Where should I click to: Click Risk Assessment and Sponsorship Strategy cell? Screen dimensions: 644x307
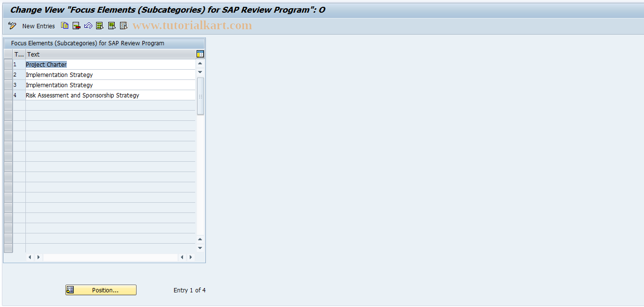click(110, 95)
